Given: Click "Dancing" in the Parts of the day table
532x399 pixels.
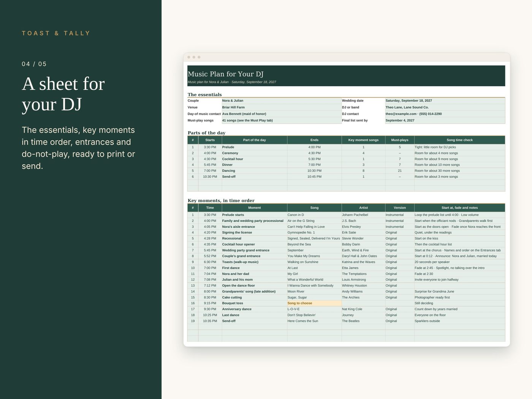Looking at the screenshot, I should coord(254,171).
